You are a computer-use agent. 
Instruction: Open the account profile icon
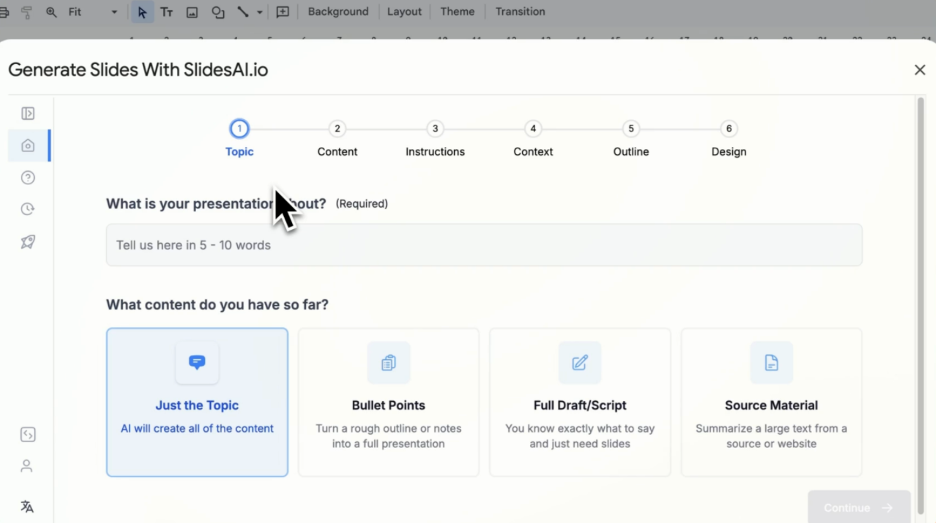[26, 466]
